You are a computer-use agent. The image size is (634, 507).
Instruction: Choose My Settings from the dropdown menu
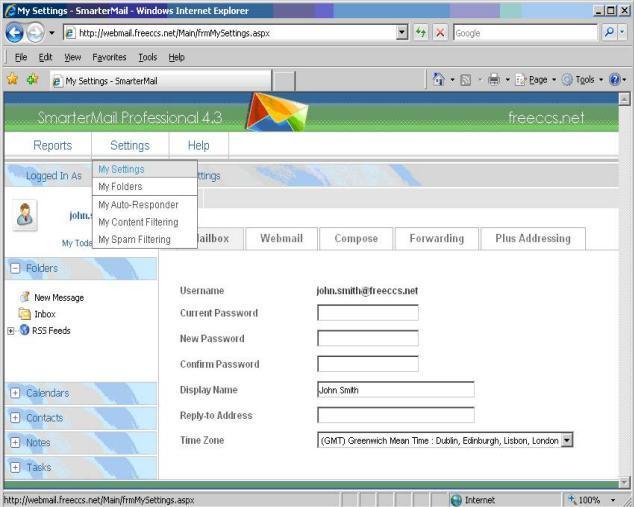(x=145, y=169)
